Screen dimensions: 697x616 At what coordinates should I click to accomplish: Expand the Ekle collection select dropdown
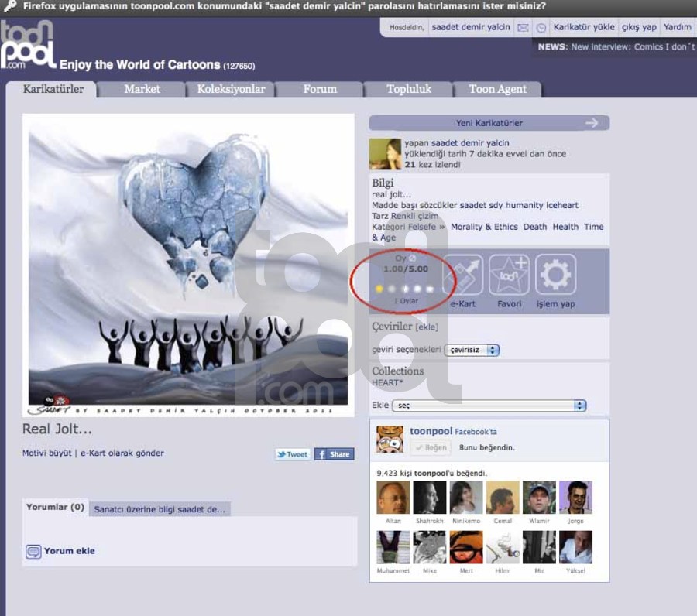489,406
